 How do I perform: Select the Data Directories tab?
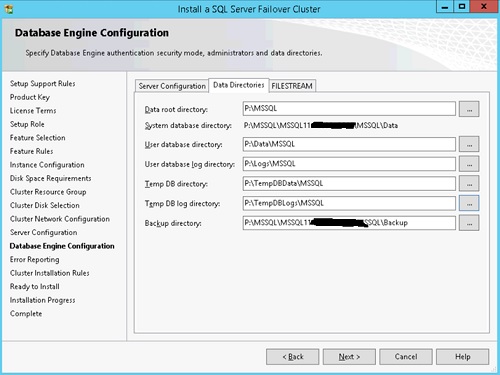(239, 85)
